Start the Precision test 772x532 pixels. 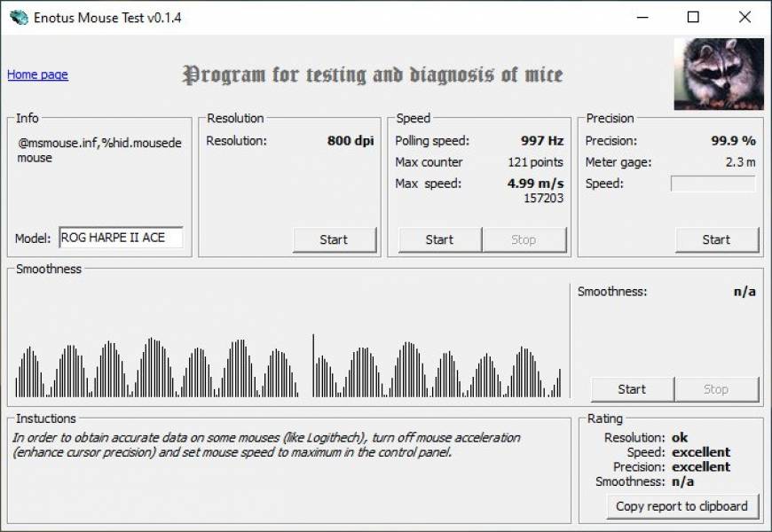[717, 239]
